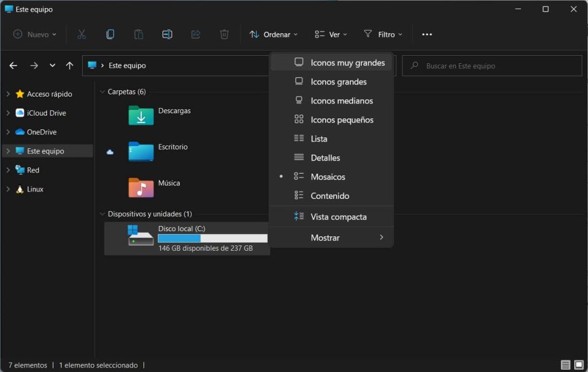
Task: Click the Cut scissors icon in toolbar
Action: (82, 34)
